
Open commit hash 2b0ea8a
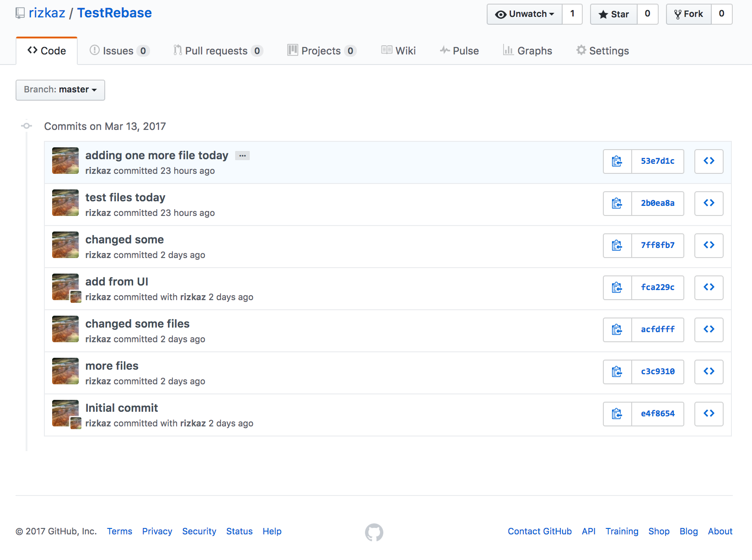[x=658, y=204]
